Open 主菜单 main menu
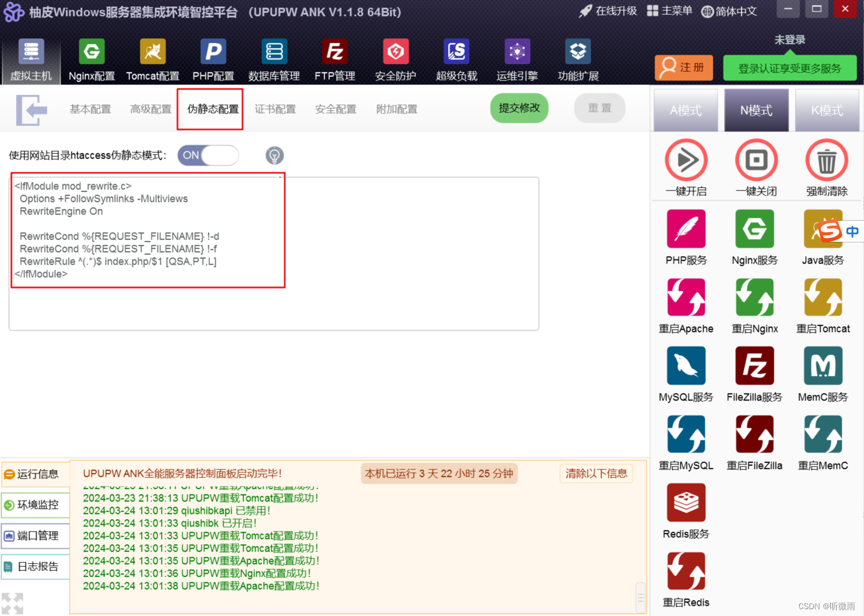Image resolution: width=864 pixels, height=616 pixels. (669, 11)
